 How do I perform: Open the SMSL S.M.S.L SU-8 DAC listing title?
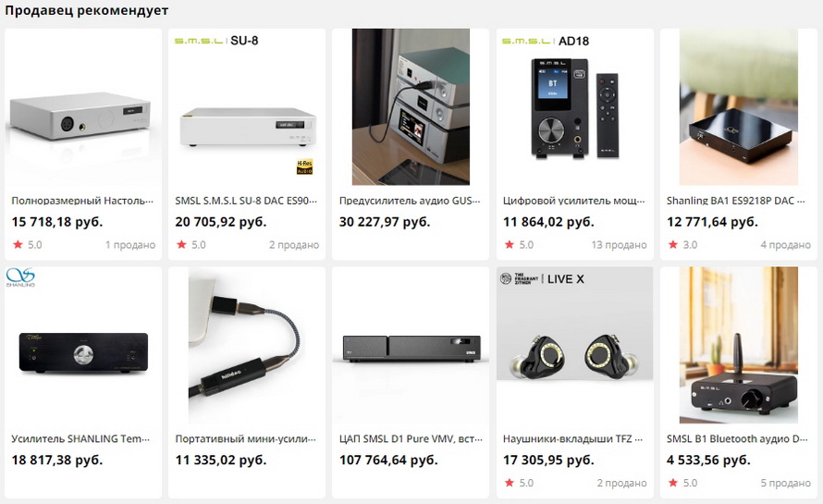pos(246,201)
